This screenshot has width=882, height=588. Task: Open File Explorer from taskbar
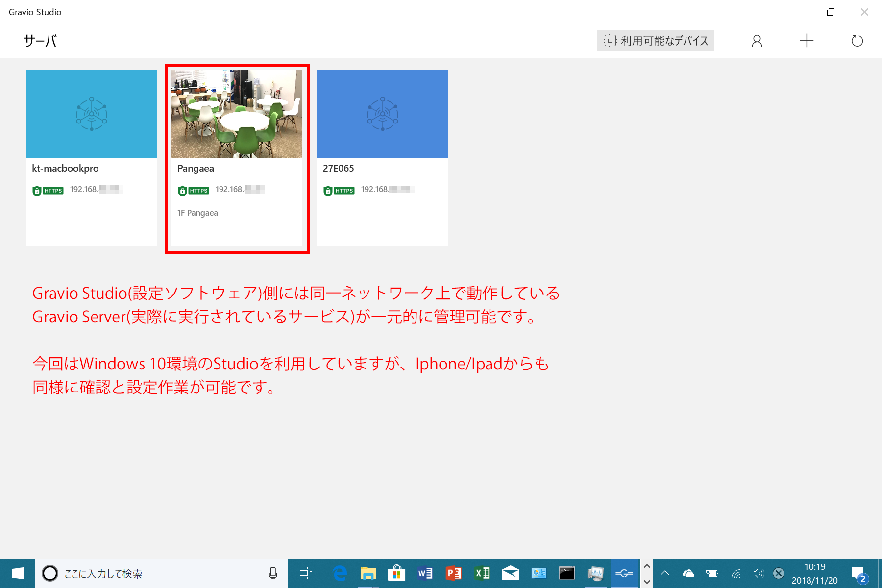(x=368, y=573)
